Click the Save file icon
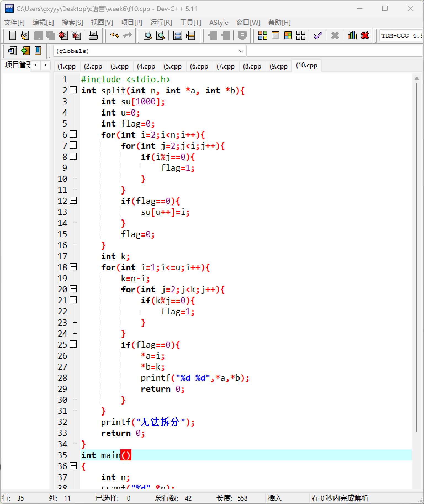The height and width of the screenshot is (504, 424). pos(38,35)
